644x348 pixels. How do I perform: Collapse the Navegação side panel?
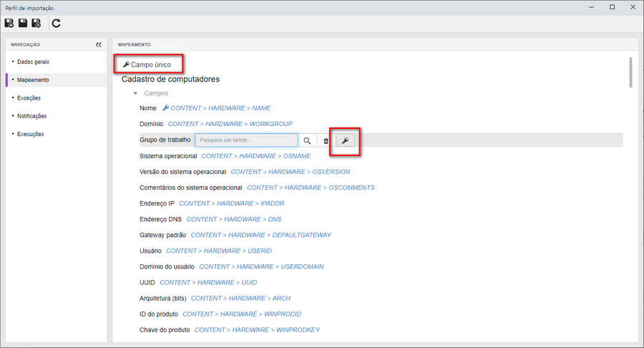(x=99, y=44)
